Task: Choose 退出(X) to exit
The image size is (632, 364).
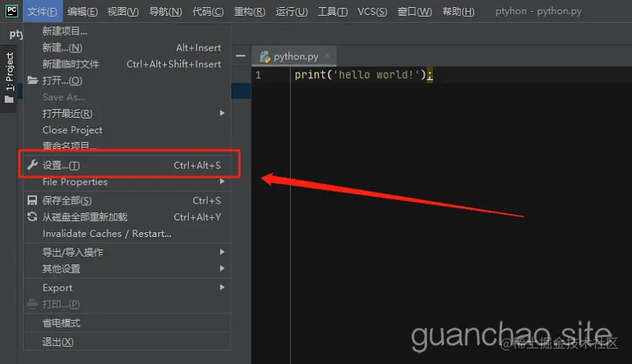Action: click(x=127, y=342)
